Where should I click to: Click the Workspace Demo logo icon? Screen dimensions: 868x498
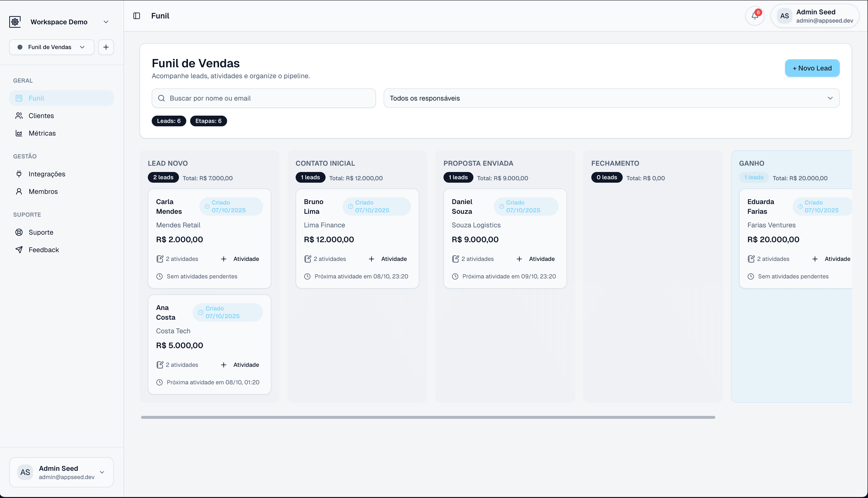(x=15, y=22)
